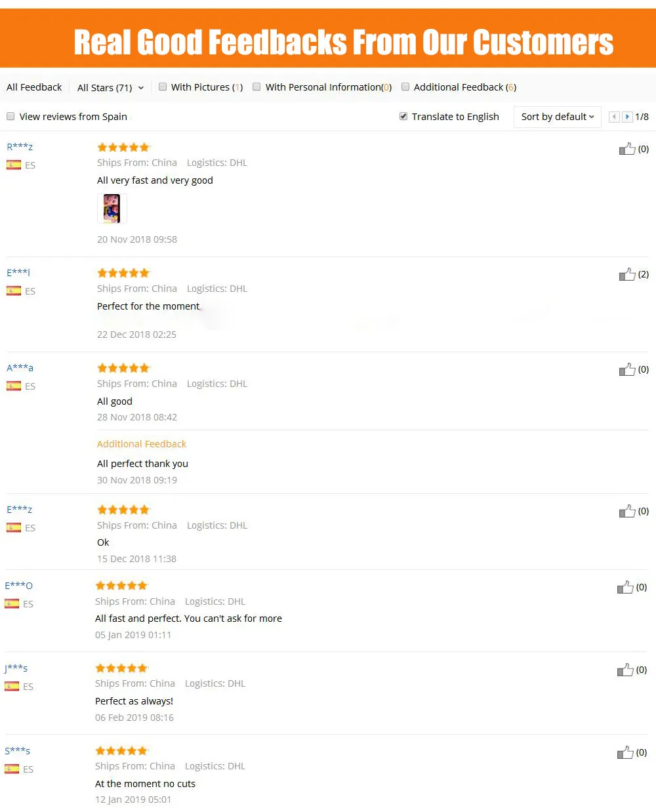
Task: Go to next review page arrow
Action: (x=627, y=117)
